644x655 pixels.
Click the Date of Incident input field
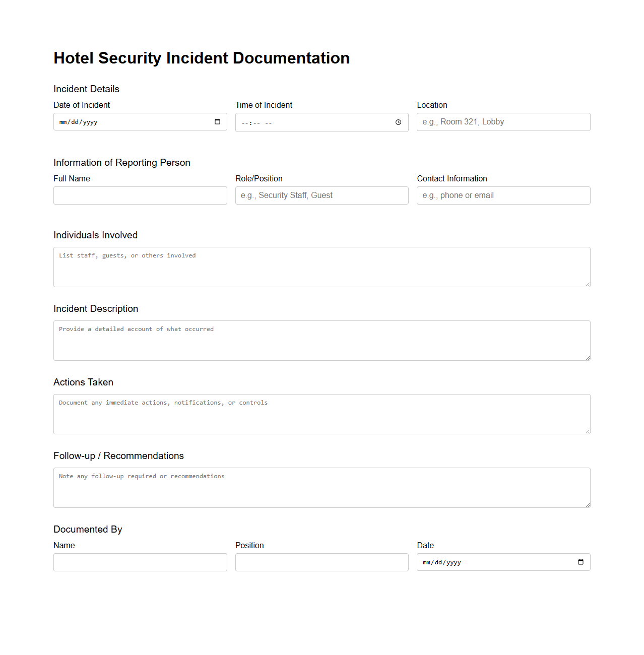click(126, 121)
